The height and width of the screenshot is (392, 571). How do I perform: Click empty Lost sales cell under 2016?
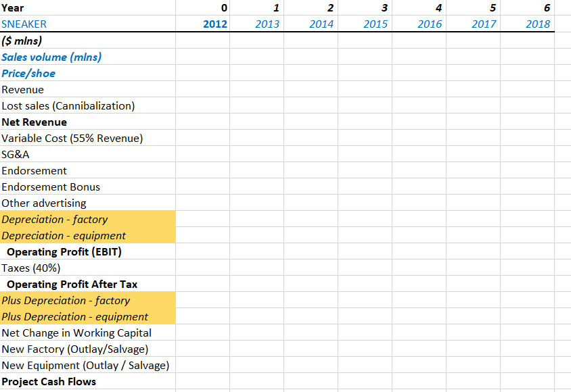click(419, 105)
